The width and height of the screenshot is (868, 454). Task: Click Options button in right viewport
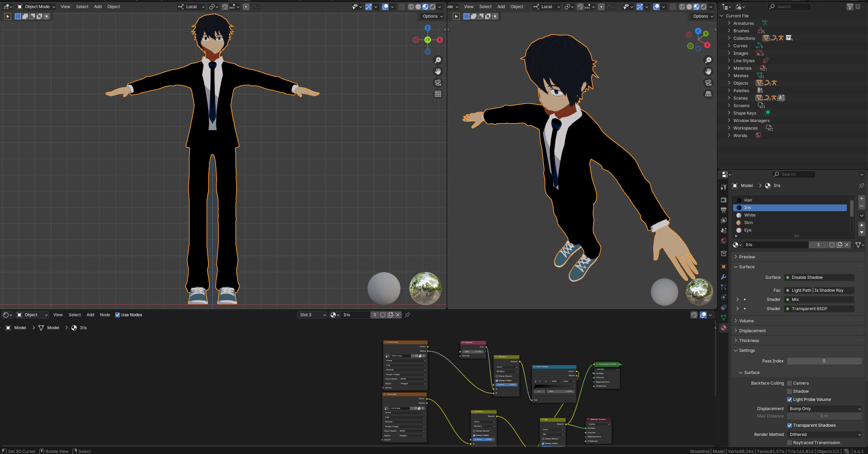pyautogui.click(x=703, y=16)
